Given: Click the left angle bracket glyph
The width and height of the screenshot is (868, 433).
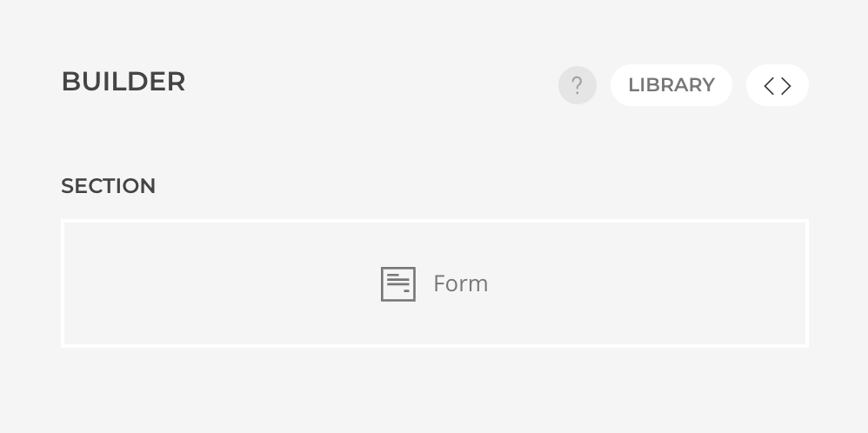Looking at the screenshot, I should (769, 85).
